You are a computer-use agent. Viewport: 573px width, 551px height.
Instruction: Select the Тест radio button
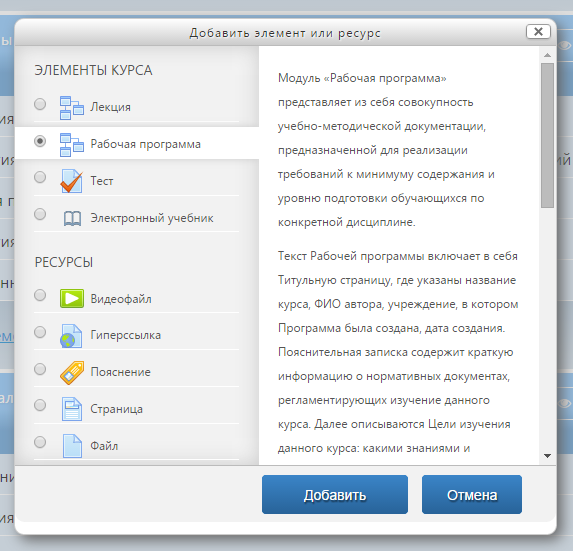pyautogui.click(x=40, y=177)
